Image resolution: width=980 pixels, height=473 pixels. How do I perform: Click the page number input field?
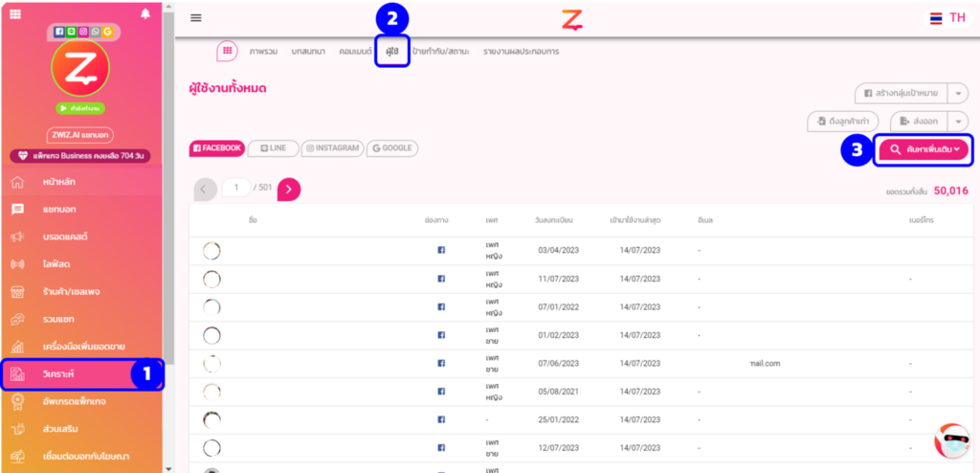(234, 188)
